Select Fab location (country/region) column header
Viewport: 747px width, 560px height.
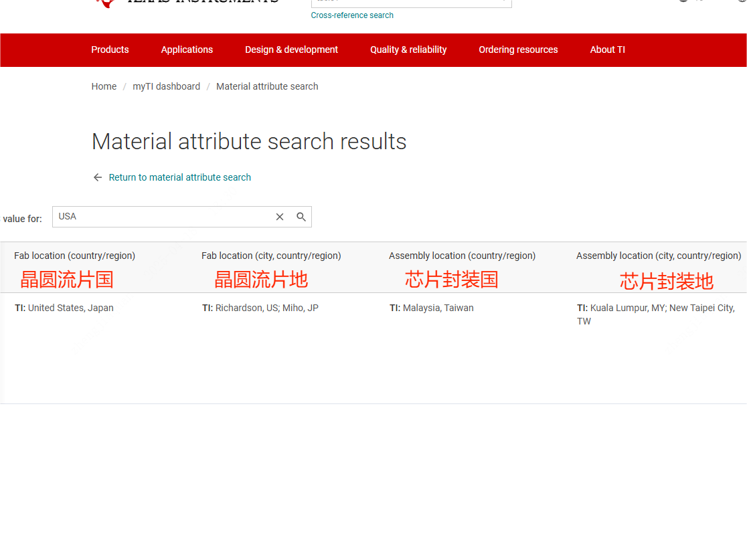pyautogui.click(x=75, y=256)
